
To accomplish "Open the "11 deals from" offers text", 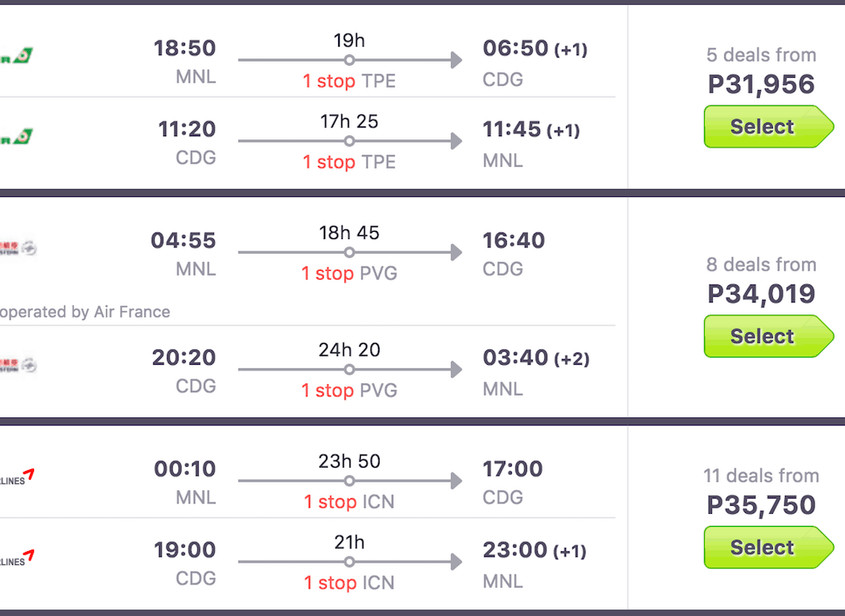I will click(x=761, y=476).
